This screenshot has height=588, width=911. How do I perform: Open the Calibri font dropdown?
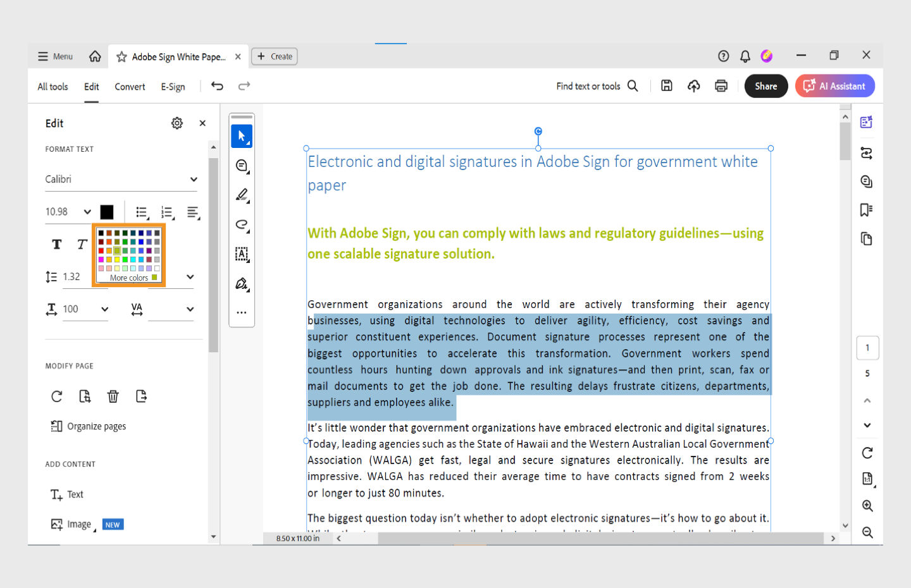121,179
